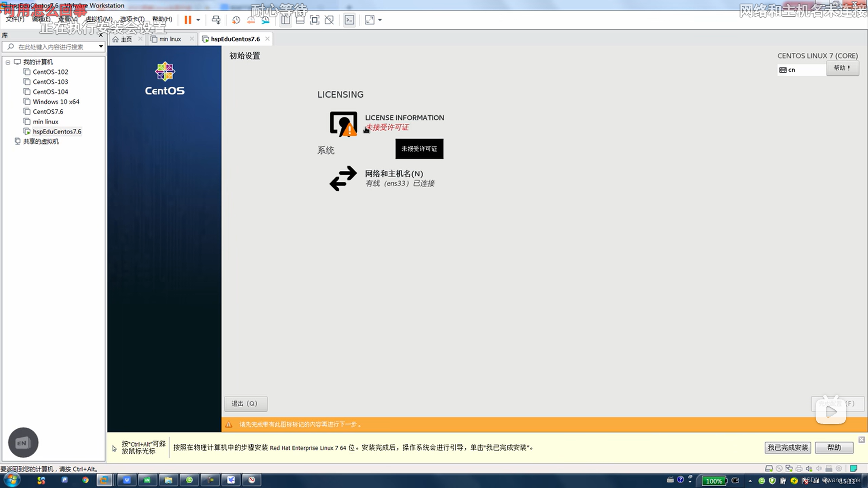Click the EN input method floating icon
The height and width of the screenshot is (488, 868).
(23, 442)
